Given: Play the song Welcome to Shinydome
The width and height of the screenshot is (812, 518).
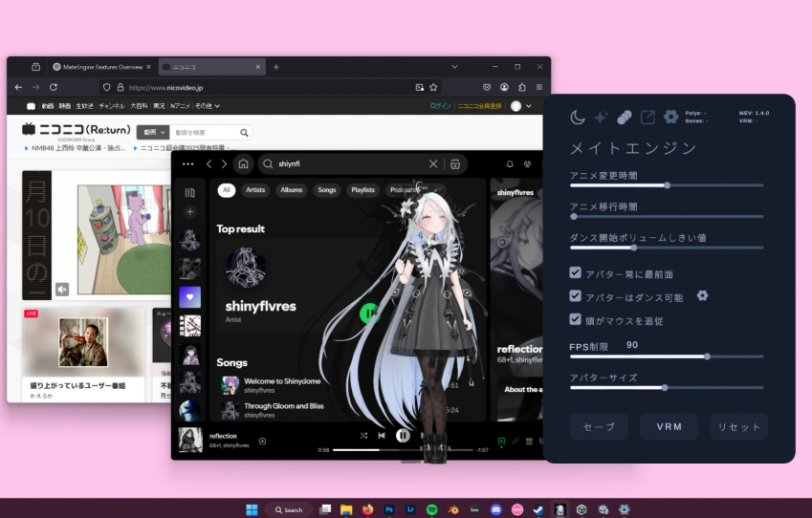Looking at the screenshot, I should 282,381.
